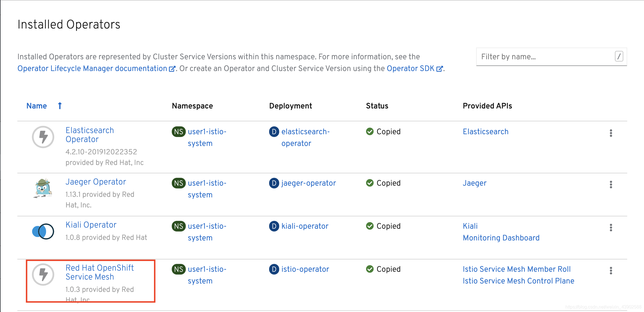
Task: Click green check status icon for Jaeger Operator
Action: (370, 183)
